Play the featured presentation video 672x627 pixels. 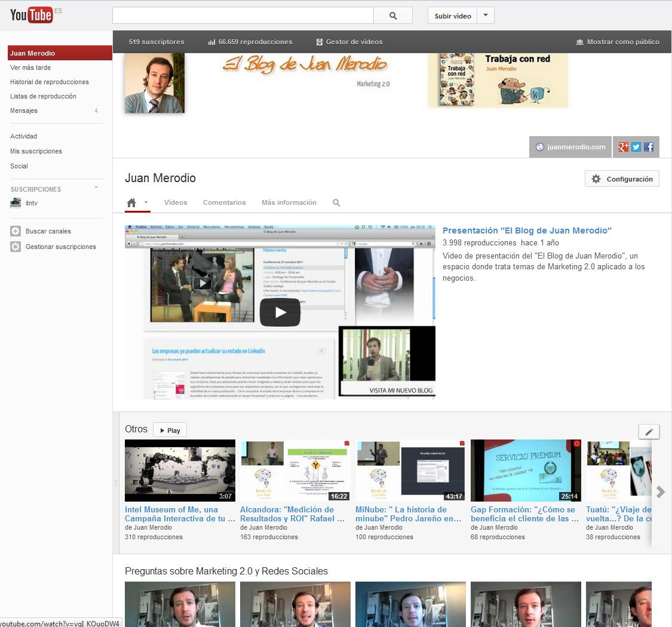click(x=280, y=312)
